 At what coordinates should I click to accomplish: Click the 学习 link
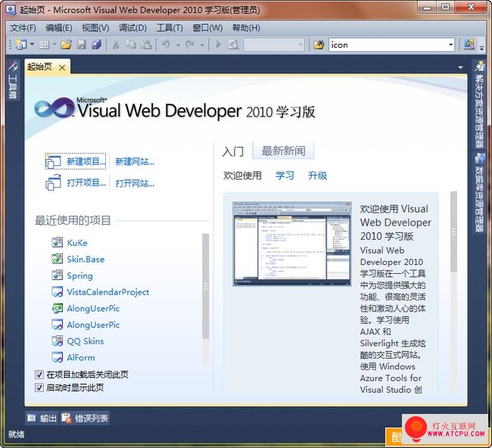[x=285, y=176]
